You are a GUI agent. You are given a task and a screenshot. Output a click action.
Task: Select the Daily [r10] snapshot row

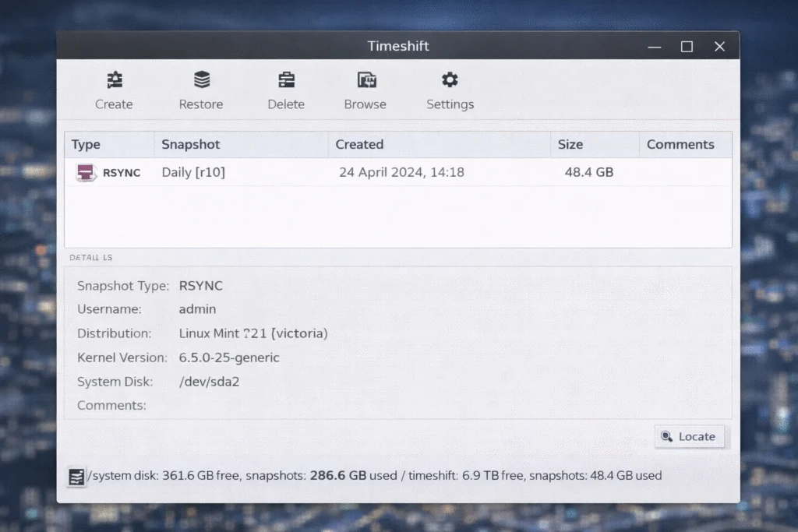pos(193,172)
